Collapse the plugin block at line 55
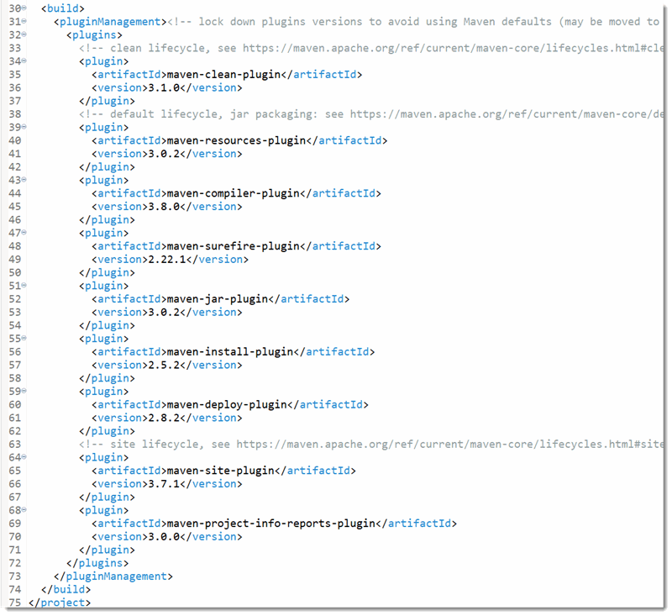The height and width of the screenshot is (616, 672). [24, 338]
